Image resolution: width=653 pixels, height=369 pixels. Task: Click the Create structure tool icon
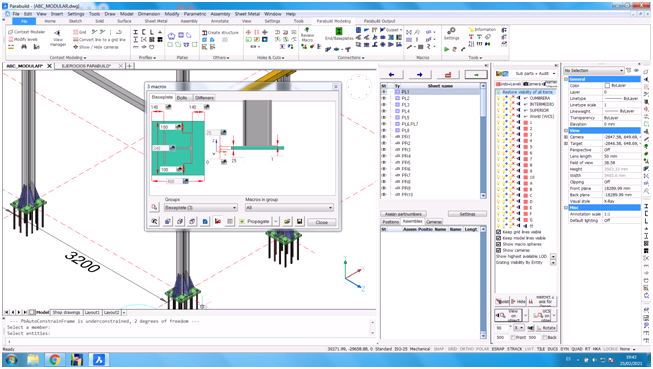coord(205,32)
